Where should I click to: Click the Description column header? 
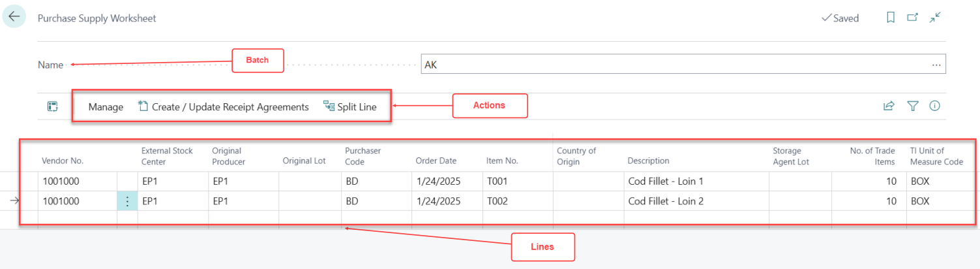point(648,161)
